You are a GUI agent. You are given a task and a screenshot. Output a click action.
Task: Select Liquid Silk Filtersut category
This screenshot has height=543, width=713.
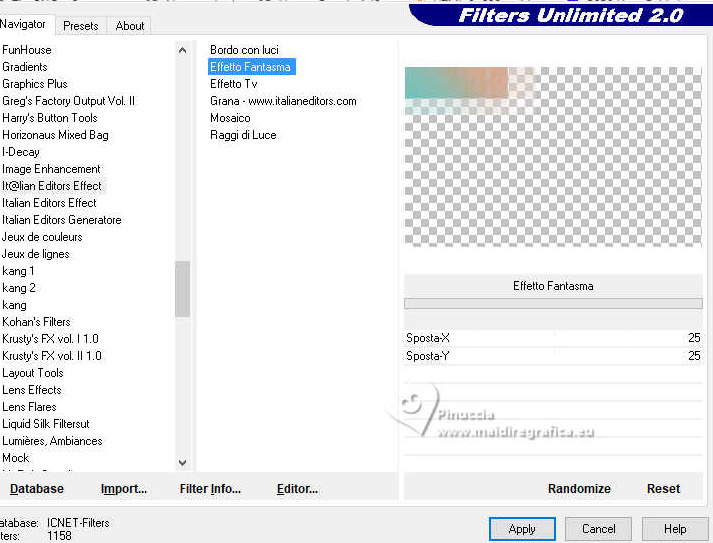pyautogui.click(x=46, y=424)
